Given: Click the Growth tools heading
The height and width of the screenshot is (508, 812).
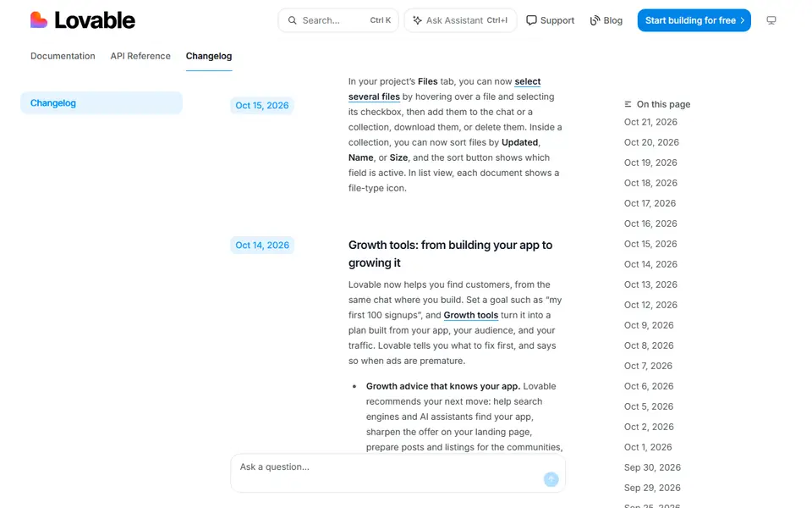Looking at the screenshot, I should pos(451,254).
